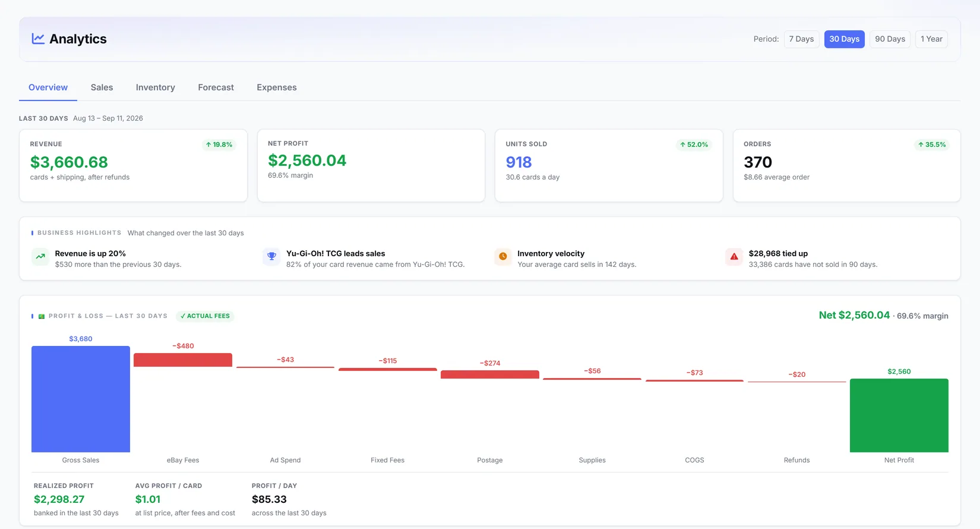Click the orders value 370
The width and height of the screenshot is (980, 529).
pos(758,162)
